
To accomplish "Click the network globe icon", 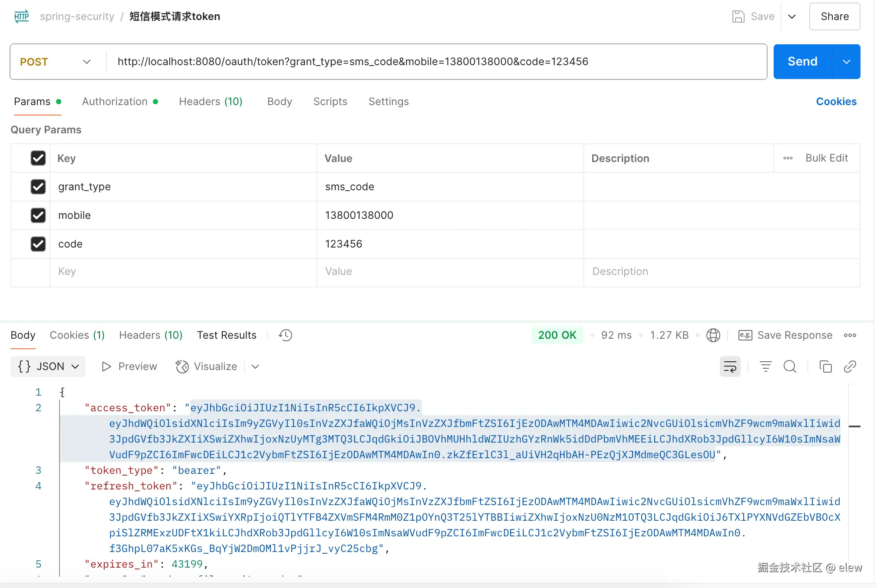I will click(713, 335).
